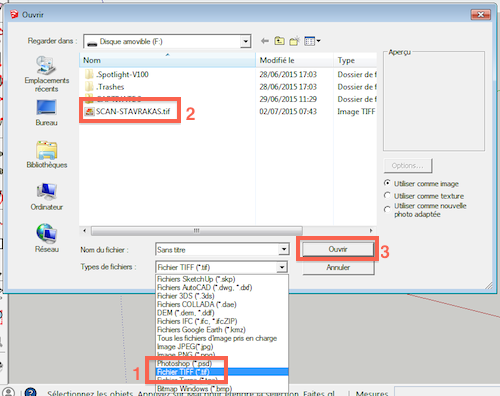
Task: Click the Image TIFF type cell
Action: coord(356,111)
